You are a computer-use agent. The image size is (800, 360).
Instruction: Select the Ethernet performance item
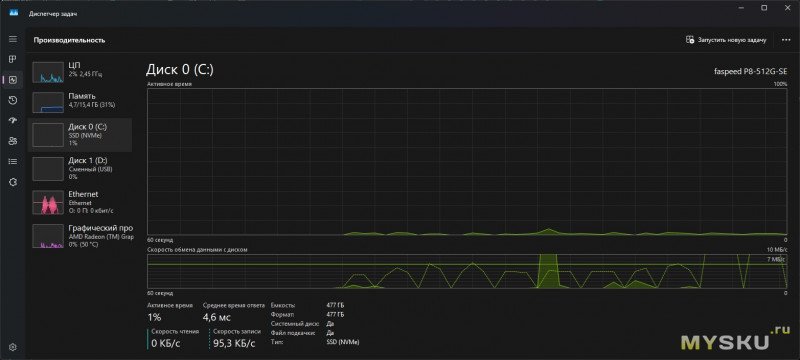coord(80,202)
